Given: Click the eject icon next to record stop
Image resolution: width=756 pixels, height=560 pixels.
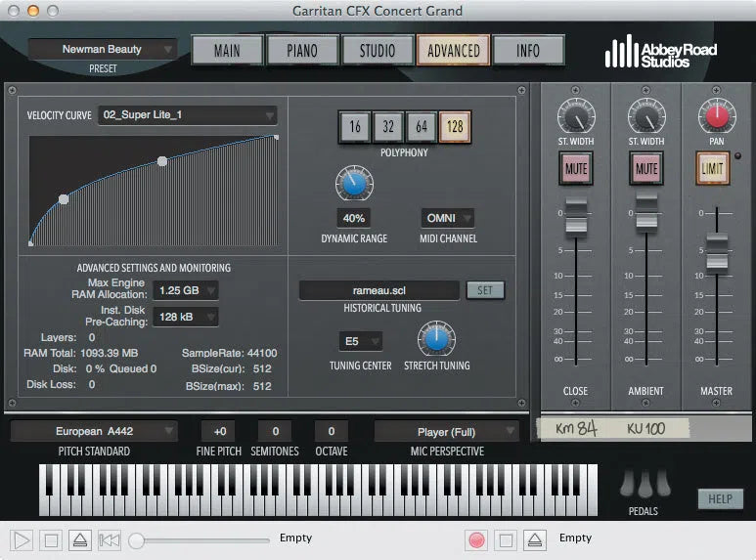Looking at the screenshot, I should pyautogui.click(x=534, y=539).
